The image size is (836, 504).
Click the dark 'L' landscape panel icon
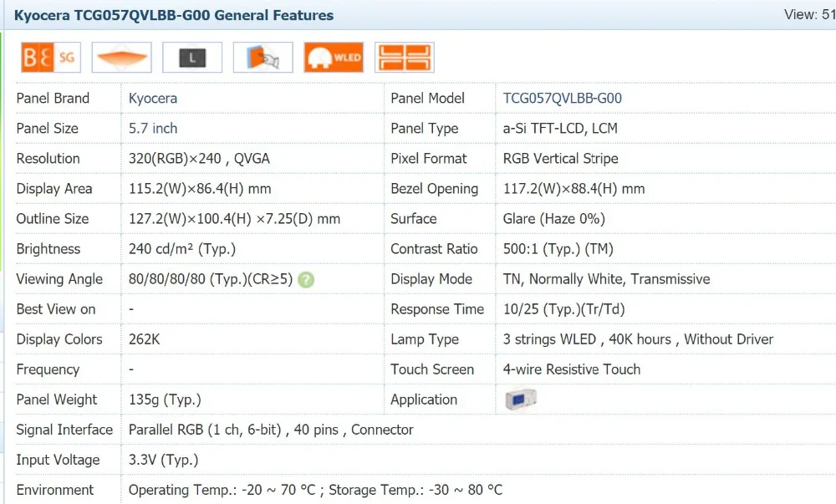pyautogui.click(x=192, y=58)
